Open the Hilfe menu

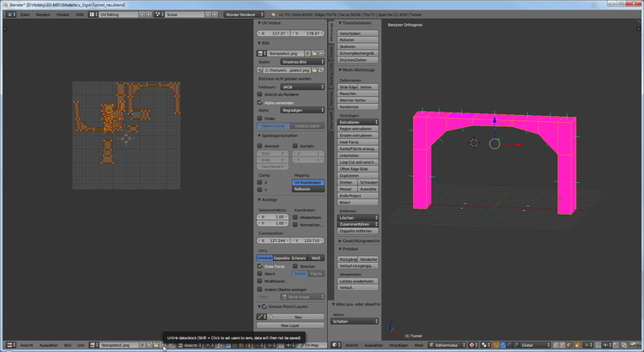80,15
